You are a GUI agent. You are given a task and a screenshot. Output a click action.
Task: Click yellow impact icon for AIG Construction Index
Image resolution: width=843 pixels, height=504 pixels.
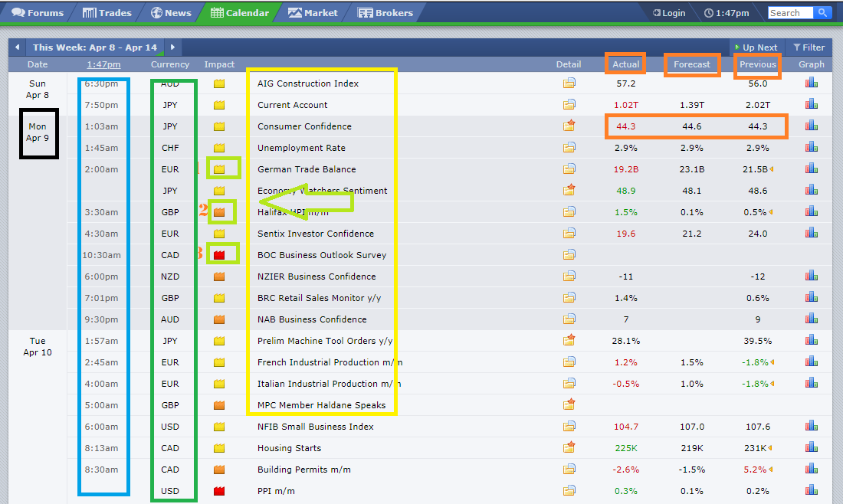(219, 83)
